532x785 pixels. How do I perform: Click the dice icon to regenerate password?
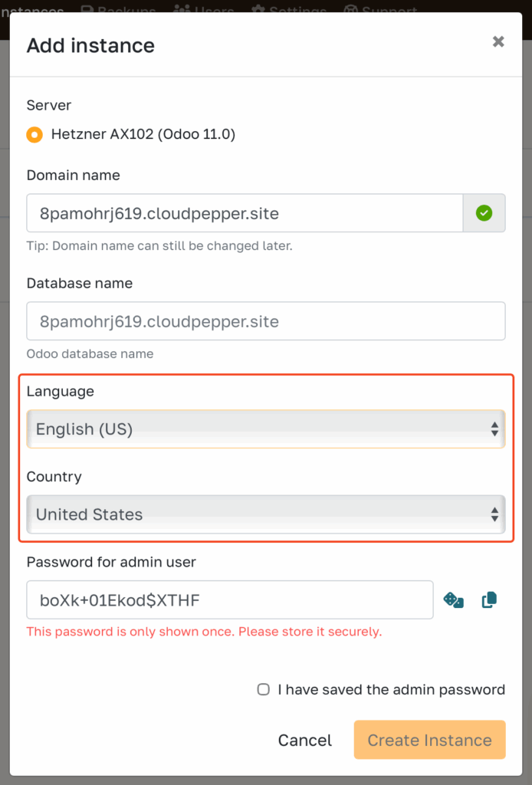[453, 602]
